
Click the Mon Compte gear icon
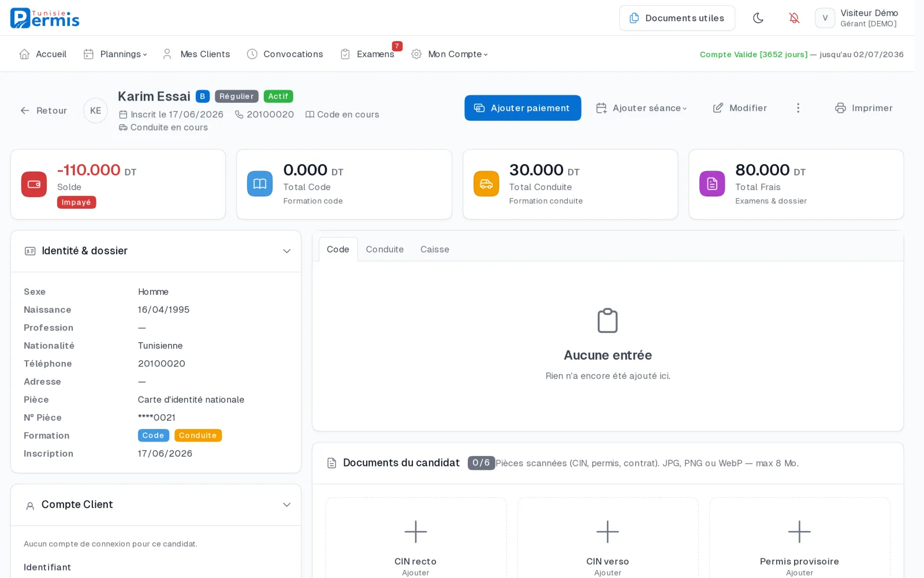416,54
